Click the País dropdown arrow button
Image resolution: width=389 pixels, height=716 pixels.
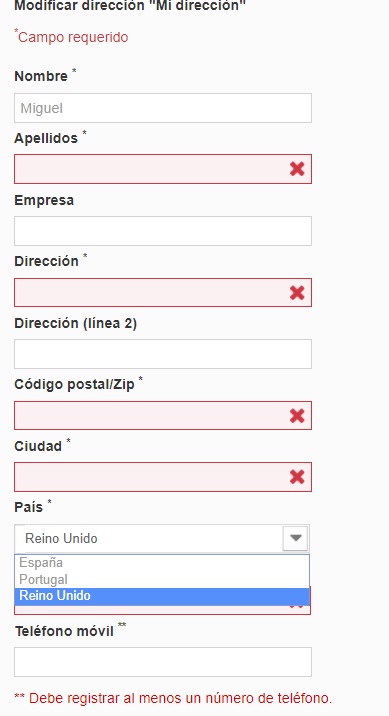click(x=295, y=538)
